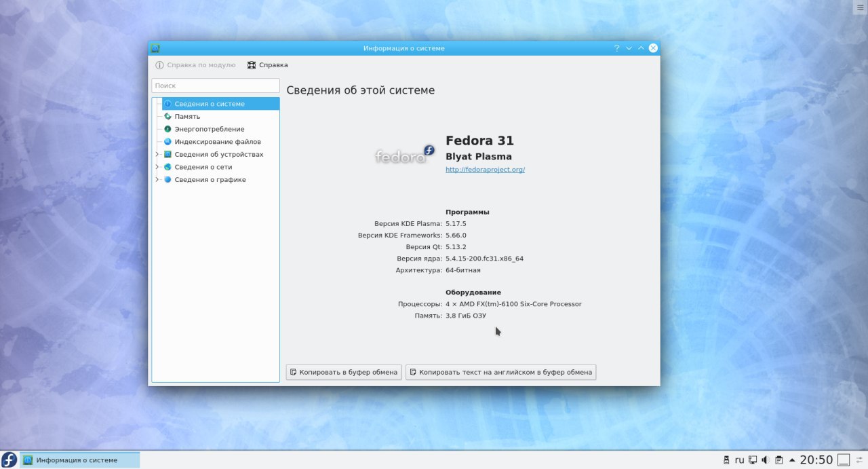The width and height of the screenshot is (868, 469).
Task: Click the Оборудование section heading
Action: 473,293
